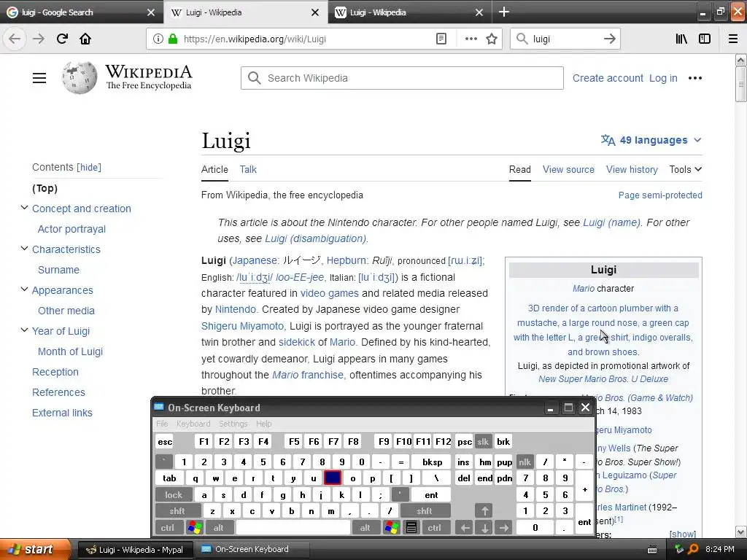This screenshot has height=560, width=747.
Task: Toggle the slk key on On-Screen Keyboard
Action: coord(483,441)
